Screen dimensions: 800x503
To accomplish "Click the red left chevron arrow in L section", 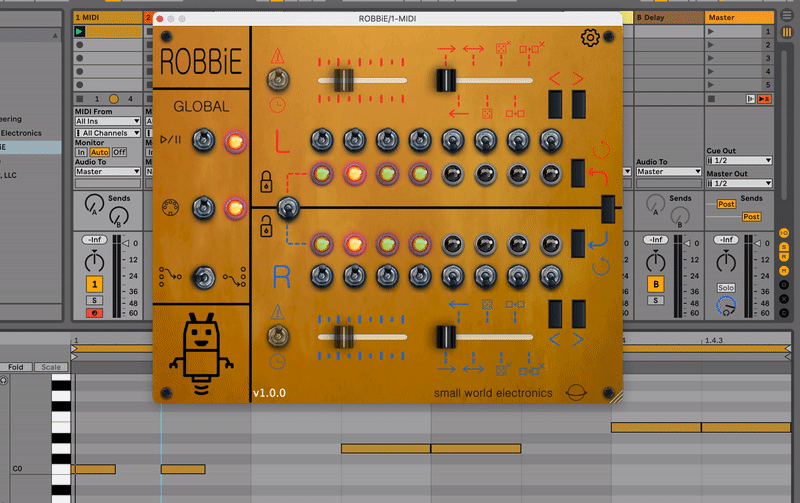I will pyautogui.click(x=555, y=79).
